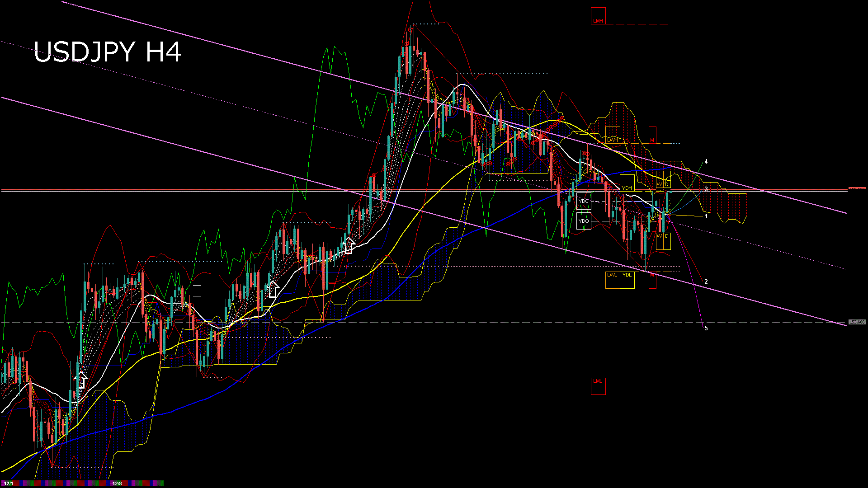Click projection line label 4
Screen dimensions: 868x488
[706, 161]
